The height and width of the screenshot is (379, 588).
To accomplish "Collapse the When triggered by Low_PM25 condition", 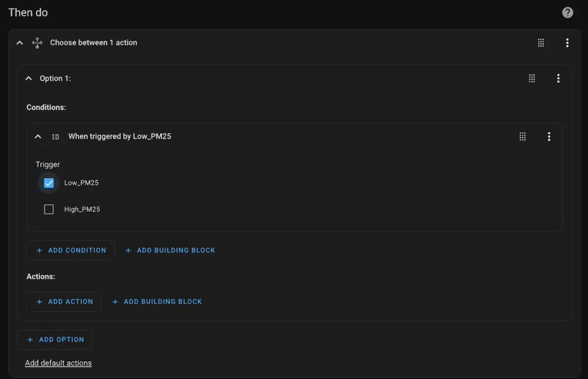I will 38,137.
